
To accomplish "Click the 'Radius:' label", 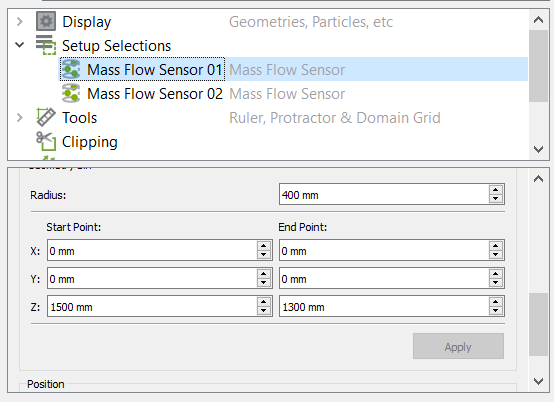I will [48, 195].
